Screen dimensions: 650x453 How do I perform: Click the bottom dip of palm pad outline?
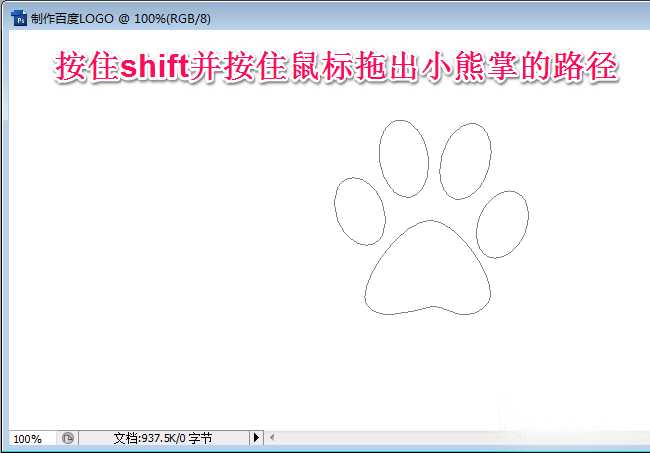coord(434,308)
